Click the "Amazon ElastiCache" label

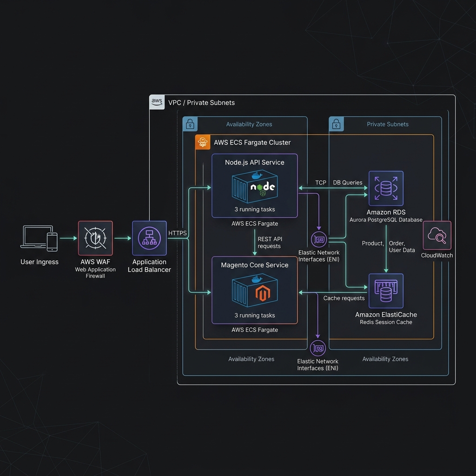[x=386, y=315]
